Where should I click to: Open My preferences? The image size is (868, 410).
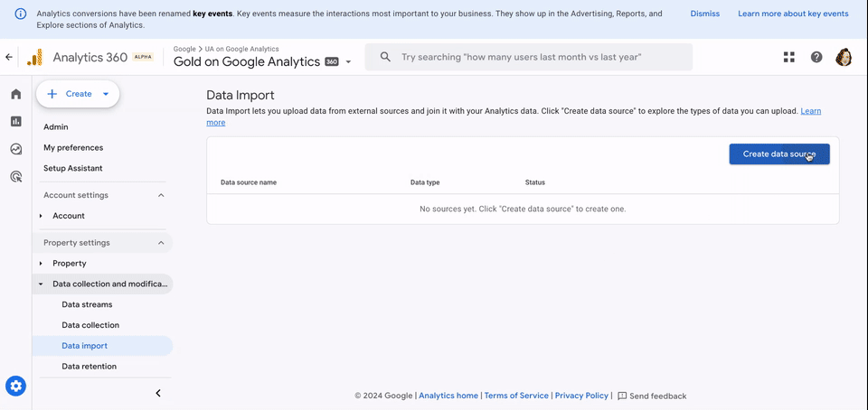(73, 147)
